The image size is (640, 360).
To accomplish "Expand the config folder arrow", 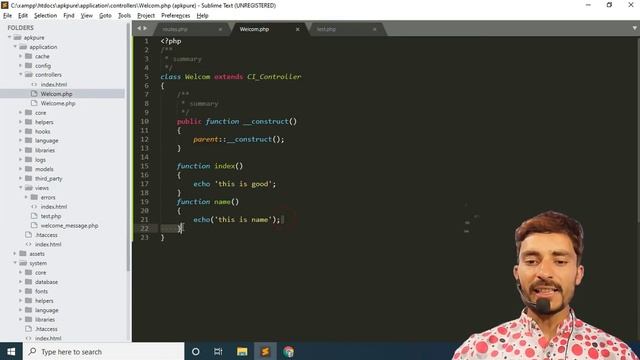I will coord(20,65).
